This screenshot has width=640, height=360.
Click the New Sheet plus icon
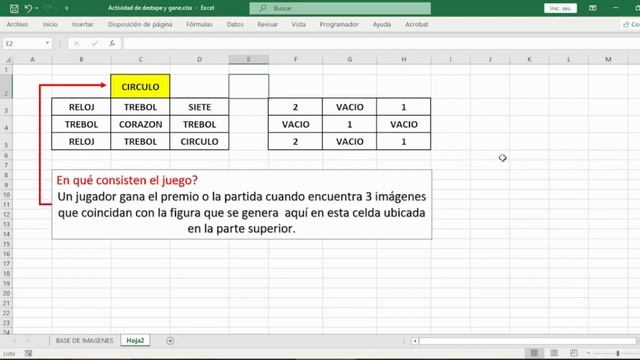pos(170,340)
